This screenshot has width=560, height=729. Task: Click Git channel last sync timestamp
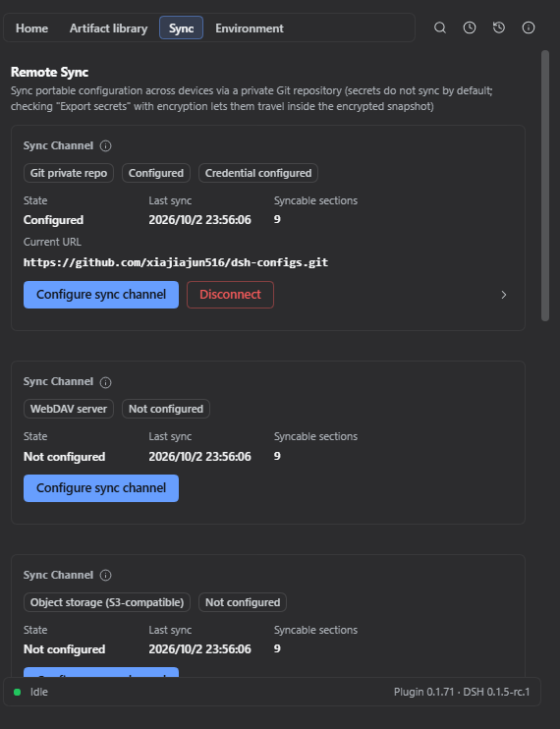tap(199, 220)
